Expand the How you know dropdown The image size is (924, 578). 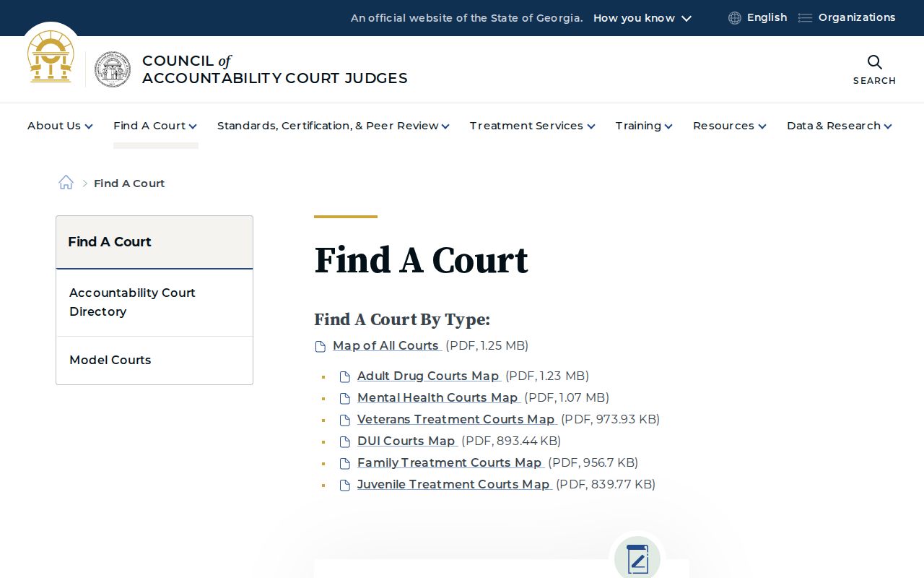[642, 18]
